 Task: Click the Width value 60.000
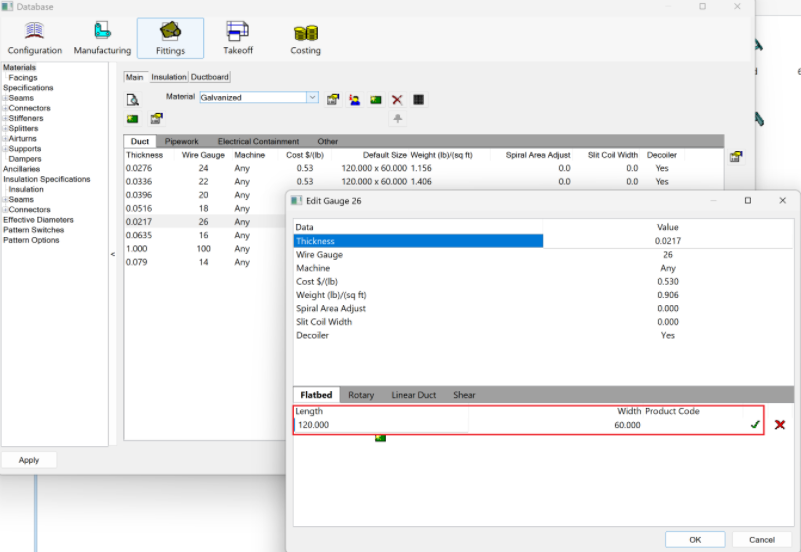(x=627, y=425)
